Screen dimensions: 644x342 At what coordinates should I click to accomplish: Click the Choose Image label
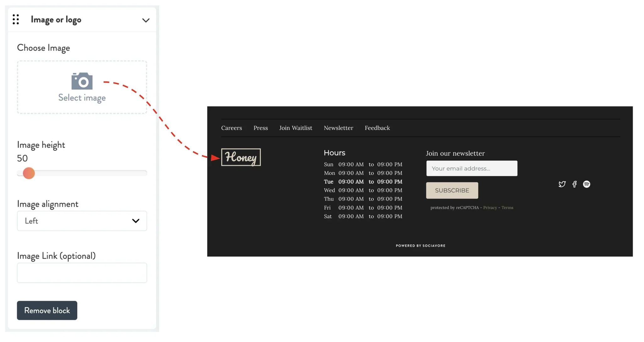coord(43,48)
